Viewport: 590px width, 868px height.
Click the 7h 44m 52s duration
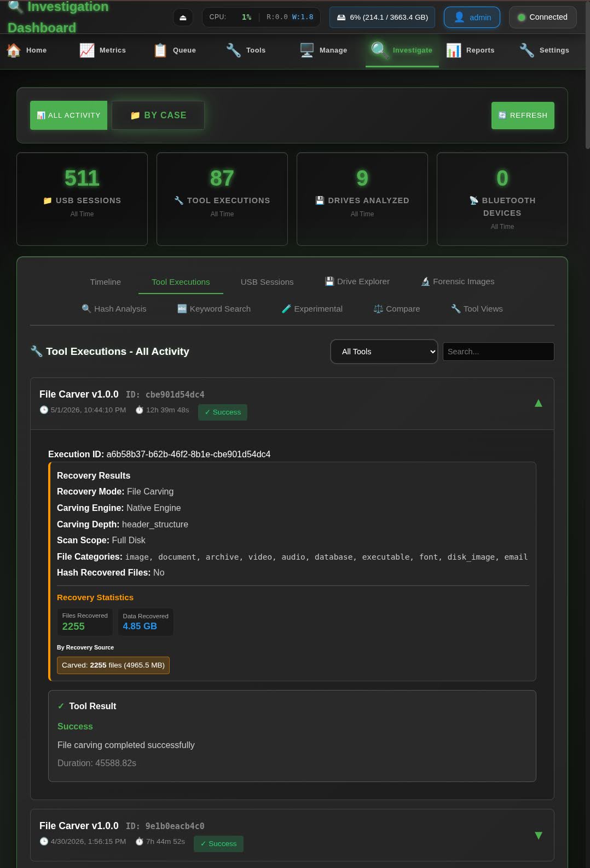160,842
